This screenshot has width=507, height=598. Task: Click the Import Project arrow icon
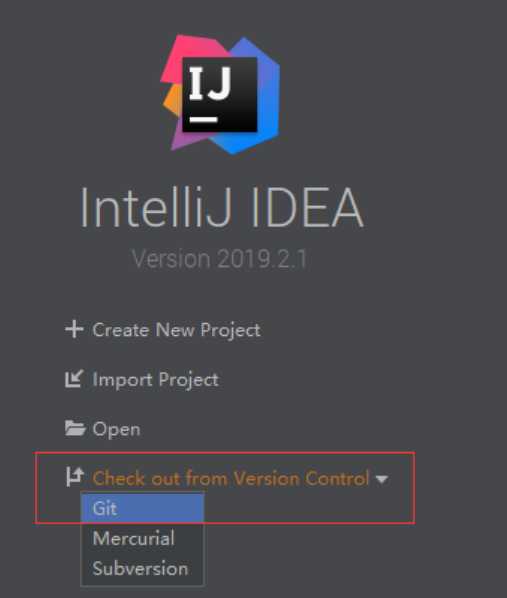point(74,379)
